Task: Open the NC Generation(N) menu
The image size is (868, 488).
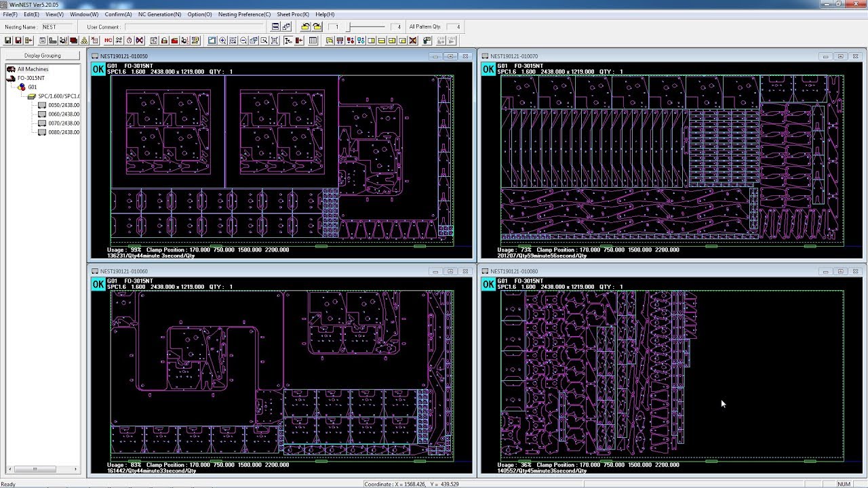Action: [x=159, y=14]
